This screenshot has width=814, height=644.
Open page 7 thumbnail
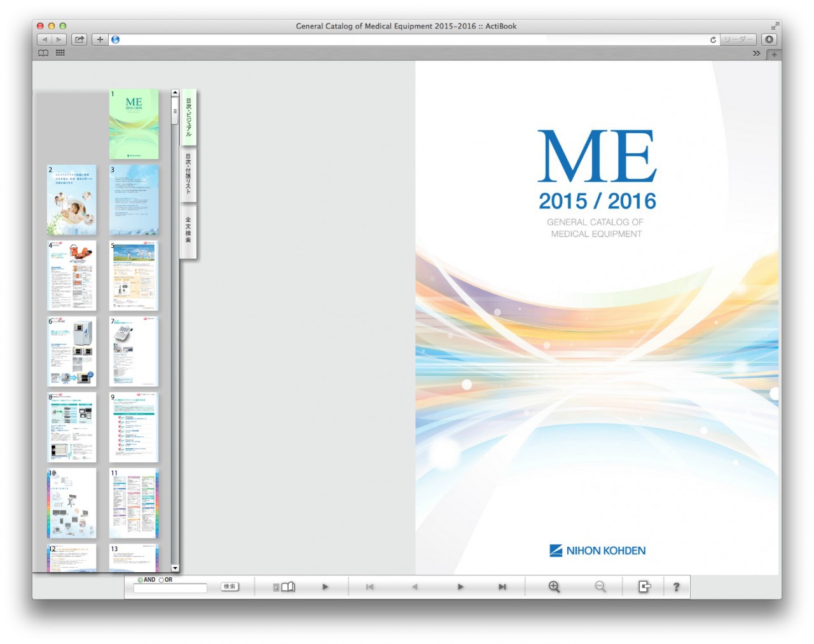tap(134, 352)
